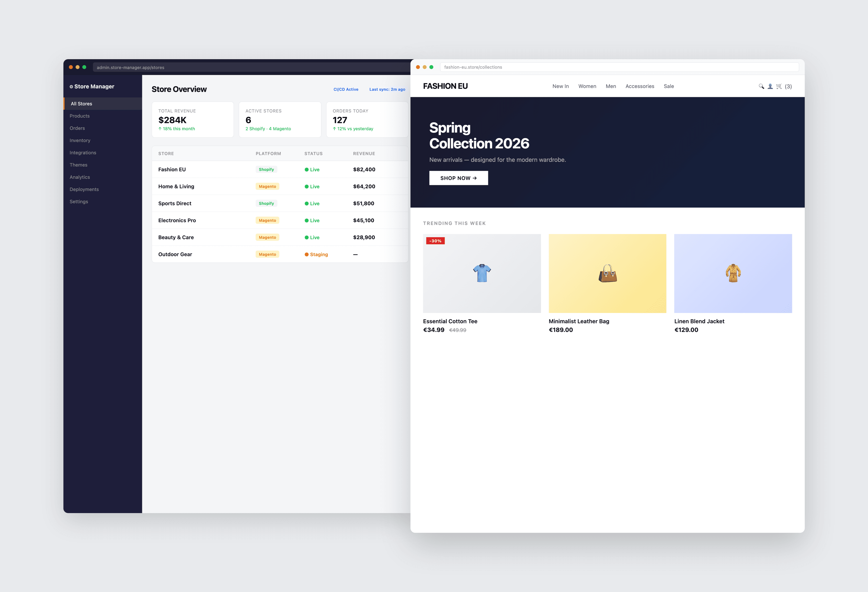Open the Accessories menu in the navigation
Screen dimensions: 868x592
pyautogui.click(x=640, y=86)
